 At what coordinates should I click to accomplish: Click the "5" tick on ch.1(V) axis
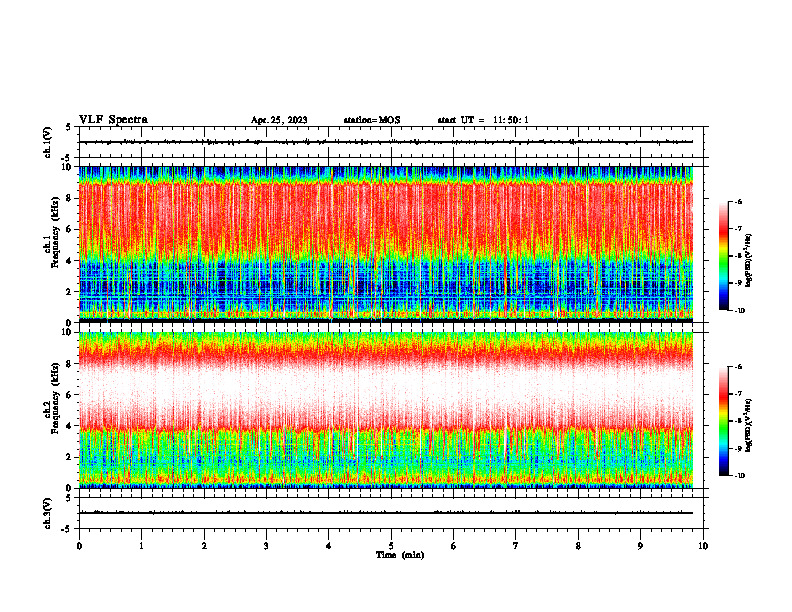(68, 128)
